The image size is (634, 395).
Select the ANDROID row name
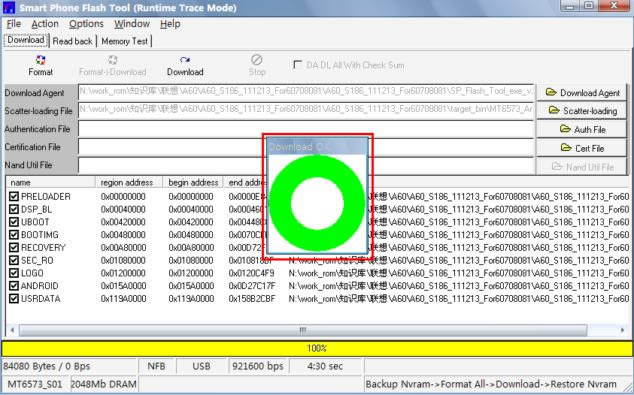tap(40, 286)
